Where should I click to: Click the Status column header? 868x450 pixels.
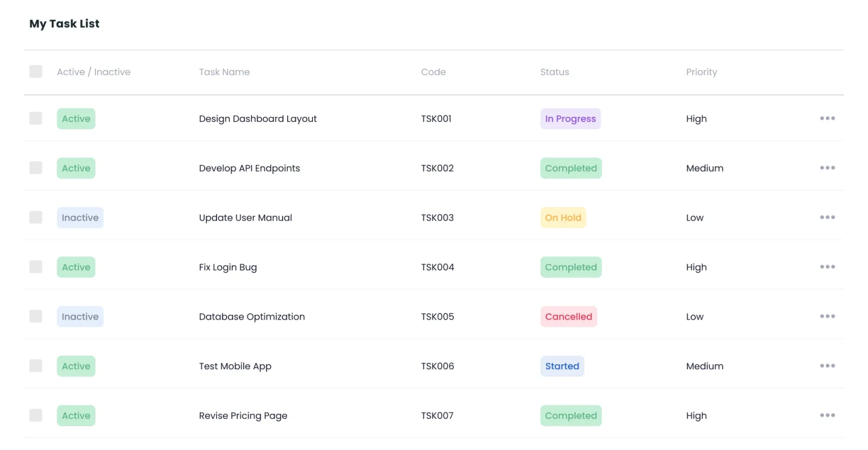coord(554,72)
